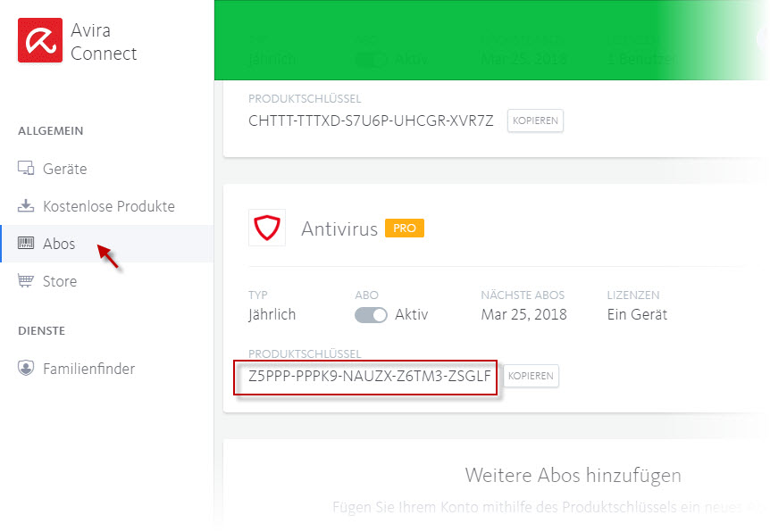Click the Antivirus product title
The height and width of the screenshot is (532, 770).
coord(339,229)
